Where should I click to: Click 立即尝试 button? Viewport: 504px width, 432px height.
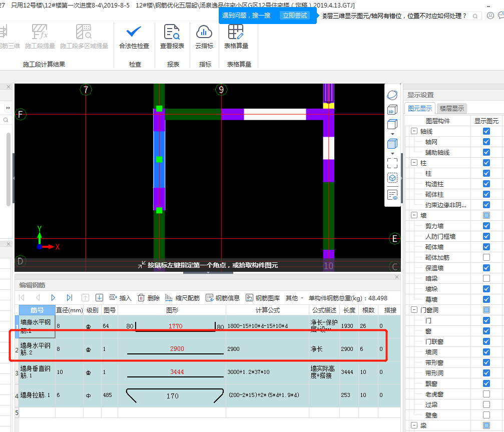pos(294,16)
